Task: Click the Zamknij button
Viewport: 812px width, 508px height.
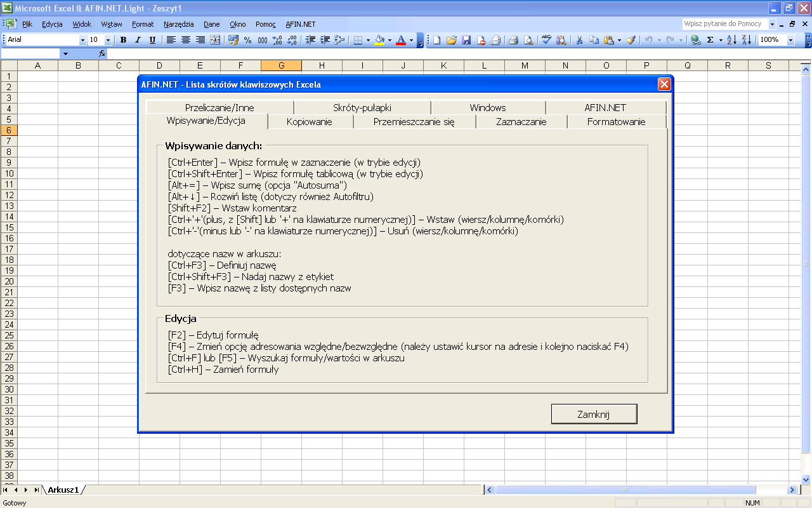Action: tap(594, 414)
